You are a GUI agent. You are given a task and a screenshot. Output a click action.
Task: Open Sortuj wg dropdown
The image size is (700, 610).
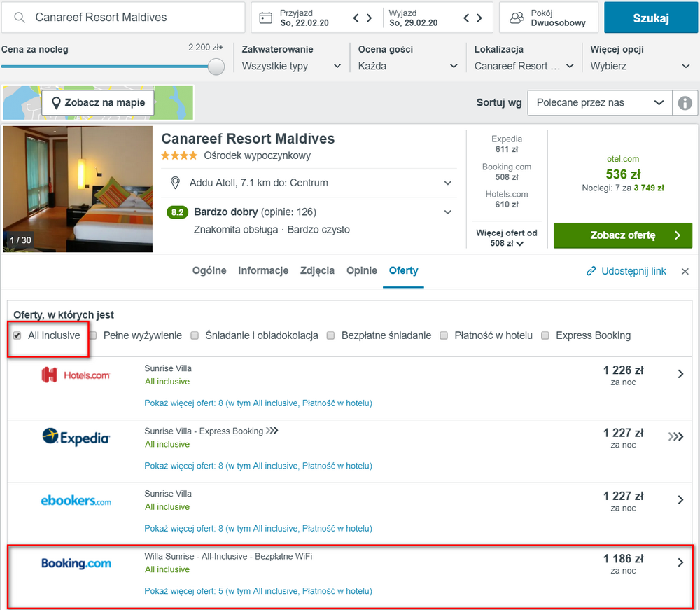click(x=600, y=103)
